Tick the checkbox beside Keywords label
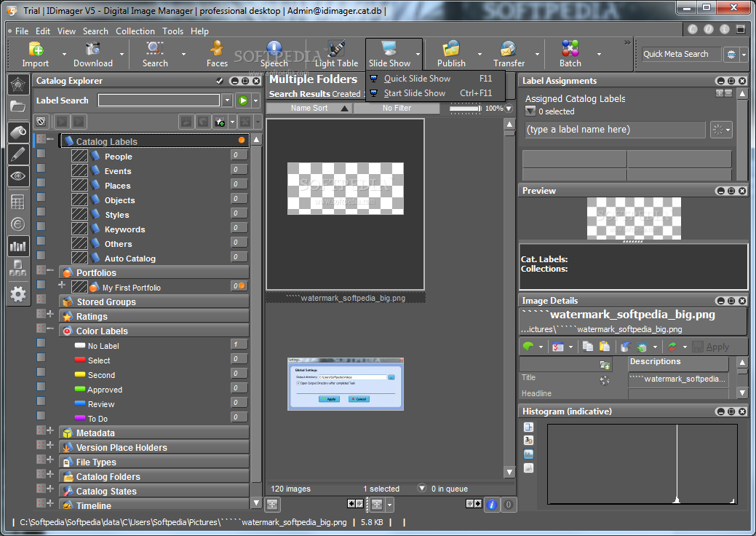This screenshot has width=756, height=536. click(41, 226)
